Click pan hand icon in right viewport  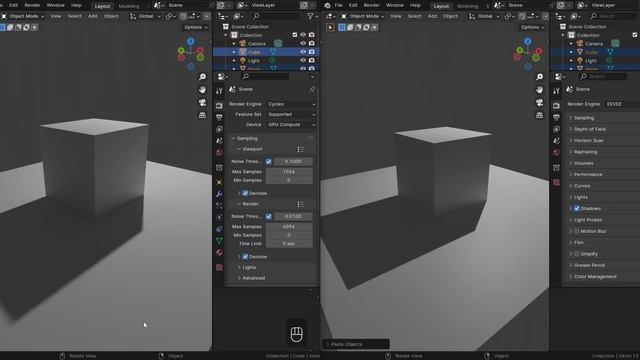[x=539, y=89]
